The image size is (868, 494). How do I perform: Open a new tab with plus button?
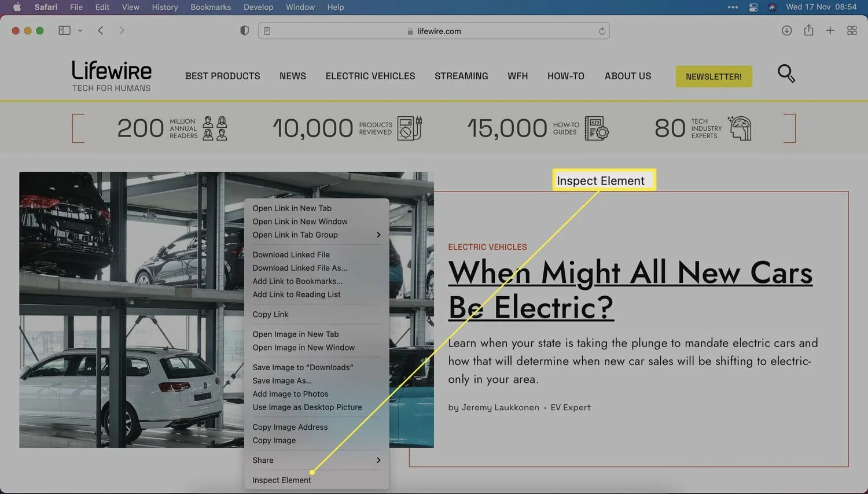coord(830,31)
